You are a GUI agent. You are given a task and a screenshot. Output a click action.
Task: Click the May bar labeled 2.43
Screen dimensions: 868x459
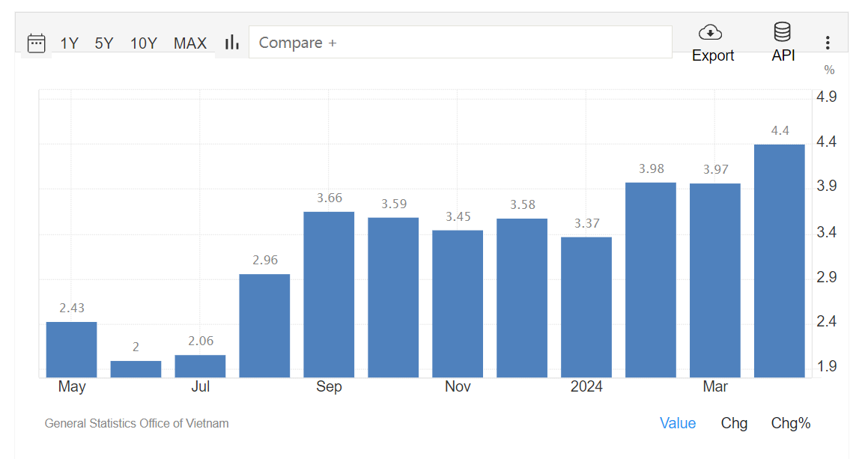[x=71, y=350]
